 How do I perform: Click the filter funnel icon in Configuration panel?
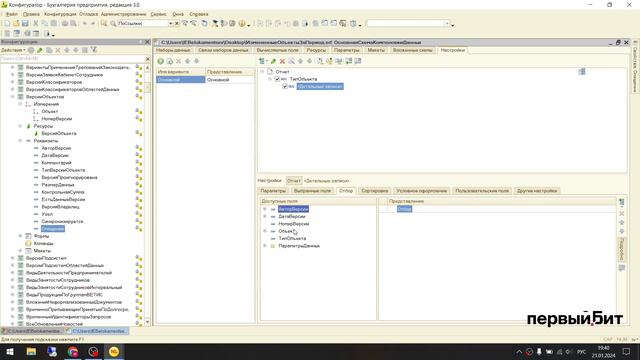(x=94, y=50)
